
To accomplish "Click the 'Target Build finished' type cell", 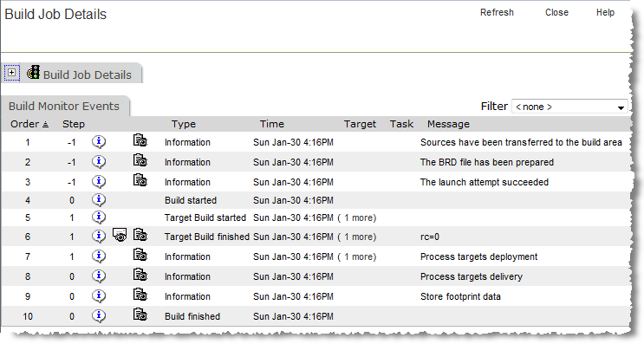I will 207,237.
